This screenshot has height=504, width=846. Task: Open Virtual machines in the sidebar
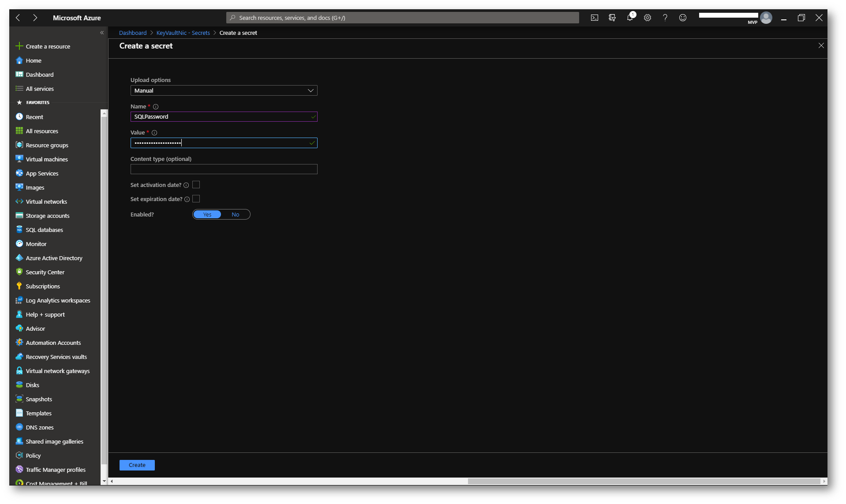[47, 159]
